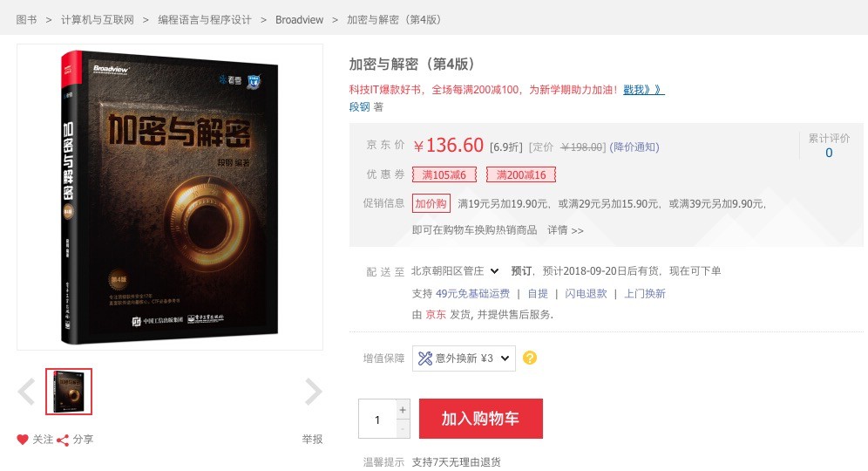Click the quantity input field
The width and height of the screenshot is (868, 471).
(377, 419)
